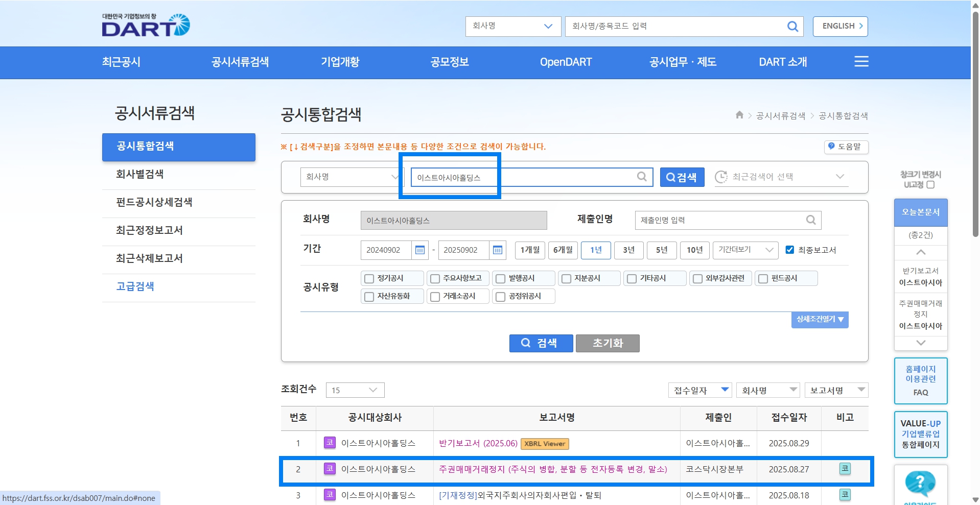The height and width of the screenshot is (505, 980).
Task: Click magnifier icon in 제출인명 field
Action: [811, 220]
